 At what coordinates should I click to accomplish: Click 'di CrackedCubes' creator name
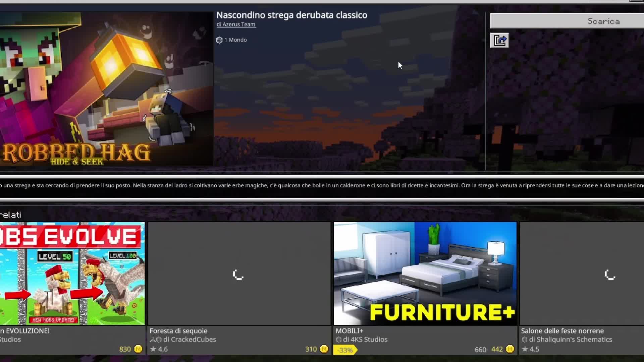(190, 340)
